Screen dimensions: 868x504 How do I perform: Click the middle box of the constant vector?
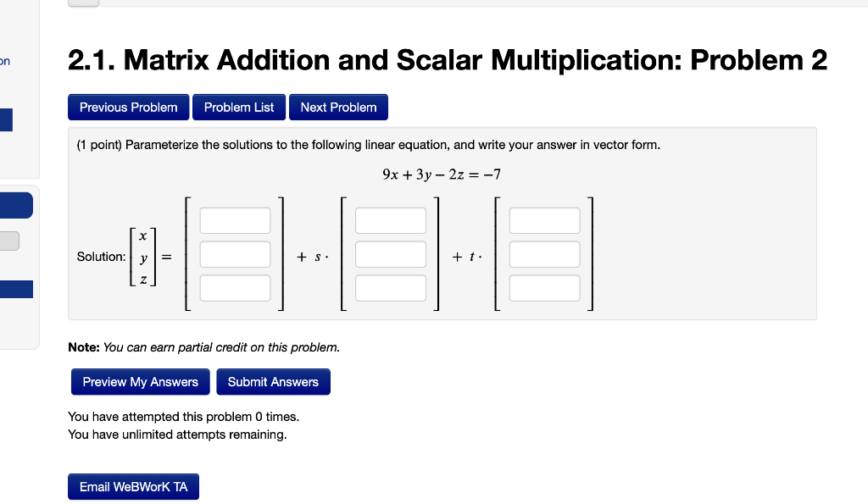pos(235,253)
